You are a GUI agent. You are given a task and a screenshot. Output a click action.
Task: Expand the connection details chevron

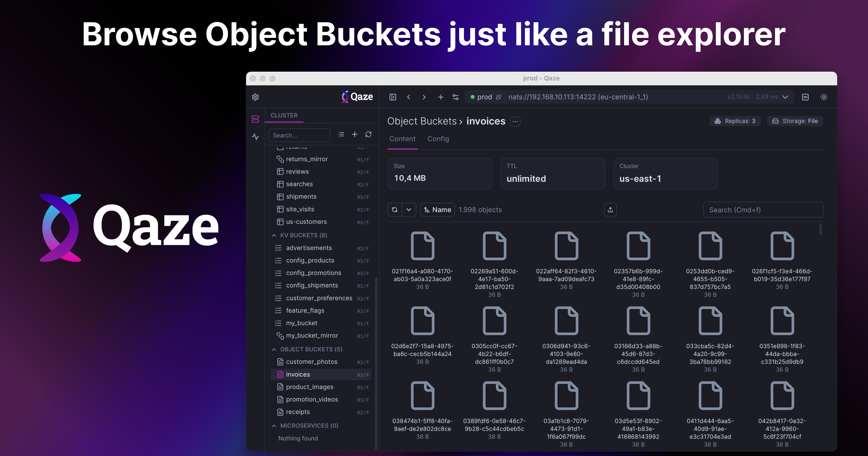click(x=785, y=97)
